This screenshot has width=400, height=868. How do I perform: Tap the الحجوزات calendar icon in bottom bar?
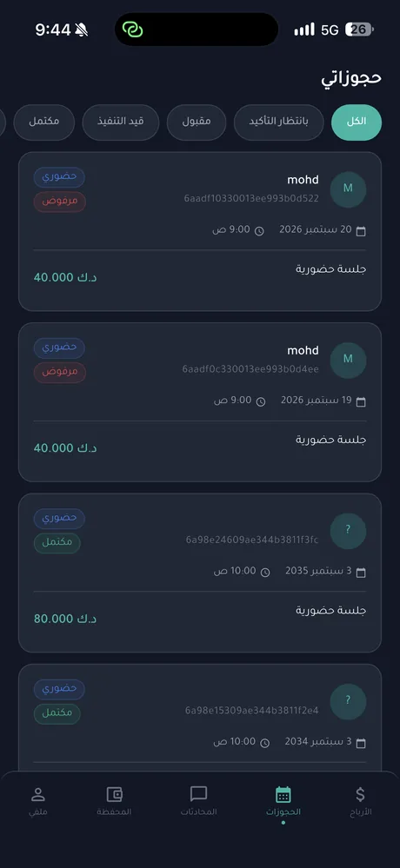283,794
